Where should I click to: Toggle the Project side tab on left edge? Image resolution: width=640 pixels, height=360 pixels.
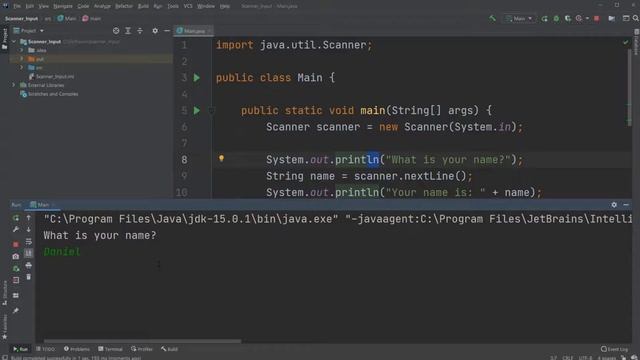(x=4, y=39)
